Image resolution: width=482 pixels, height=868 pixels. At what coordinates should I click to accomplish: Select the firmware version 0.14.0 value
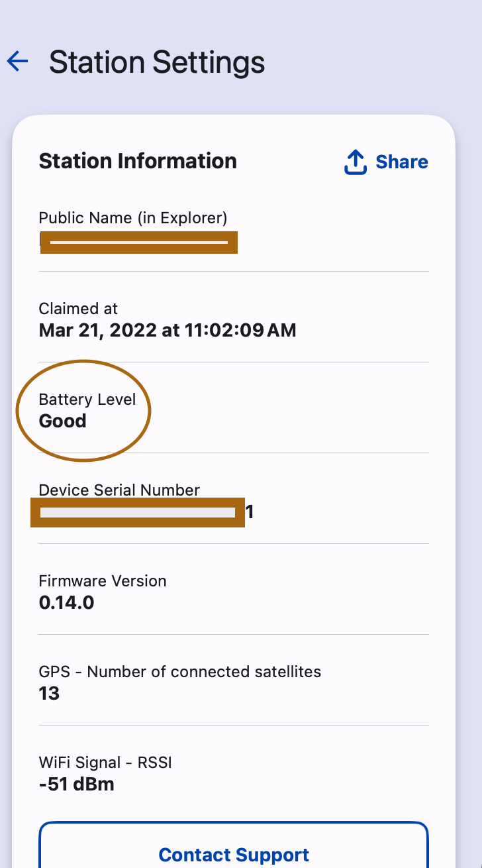coord(66,603)
